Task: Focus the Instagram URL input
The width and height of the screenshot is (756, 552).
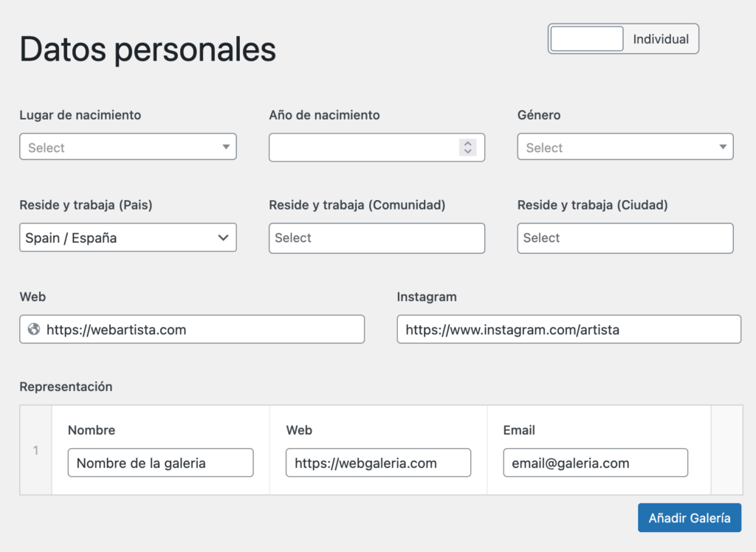Action: 568,330
